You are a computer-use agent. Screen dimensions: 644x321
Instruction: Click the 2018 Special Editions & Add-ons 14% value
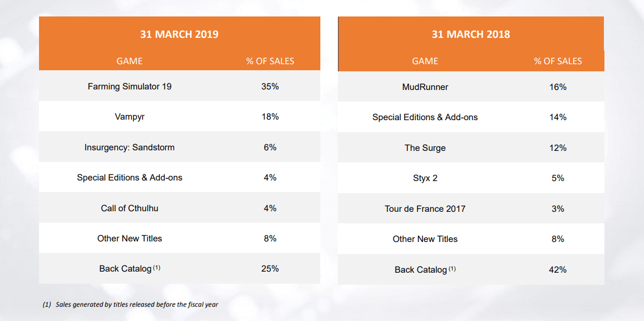[558, 117]
